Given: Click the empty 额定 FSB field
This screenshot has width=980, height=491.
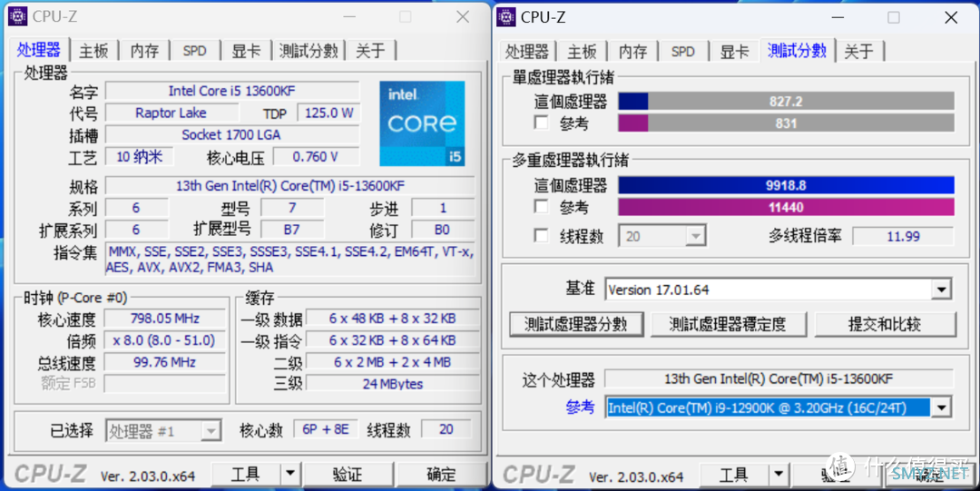Looking at the screenshot, I should [x=164, y=383].
